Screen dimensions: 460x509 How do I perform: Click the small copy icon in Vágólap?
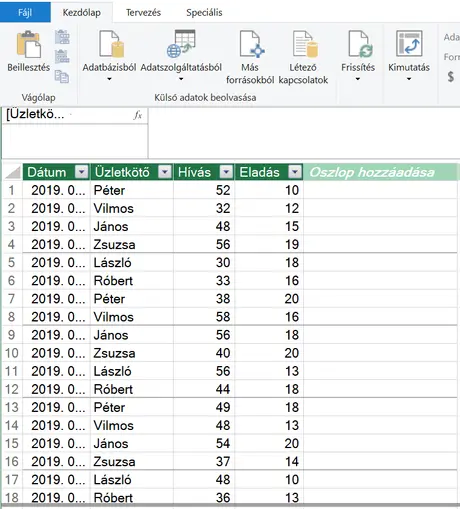[x=62, y=76]
